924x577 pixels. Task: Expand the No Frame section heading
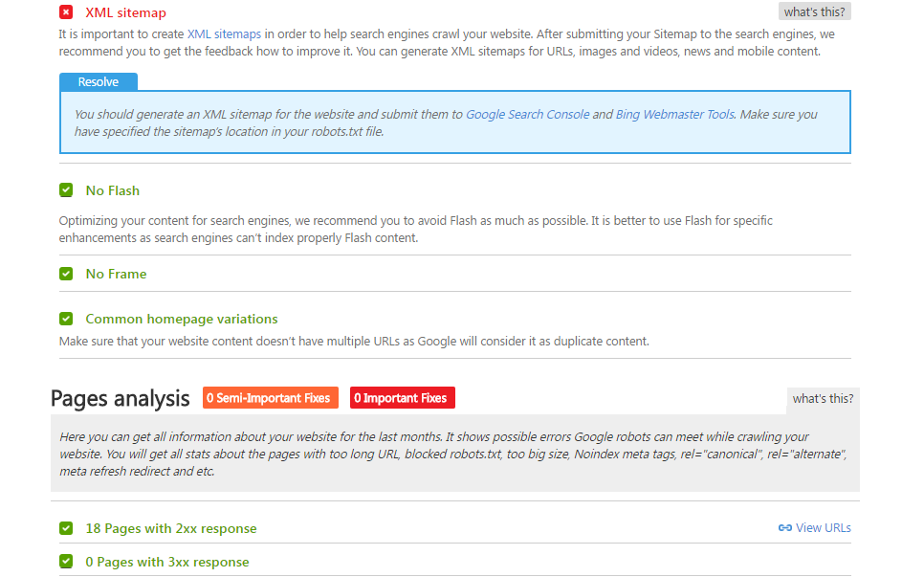point(116,274)
